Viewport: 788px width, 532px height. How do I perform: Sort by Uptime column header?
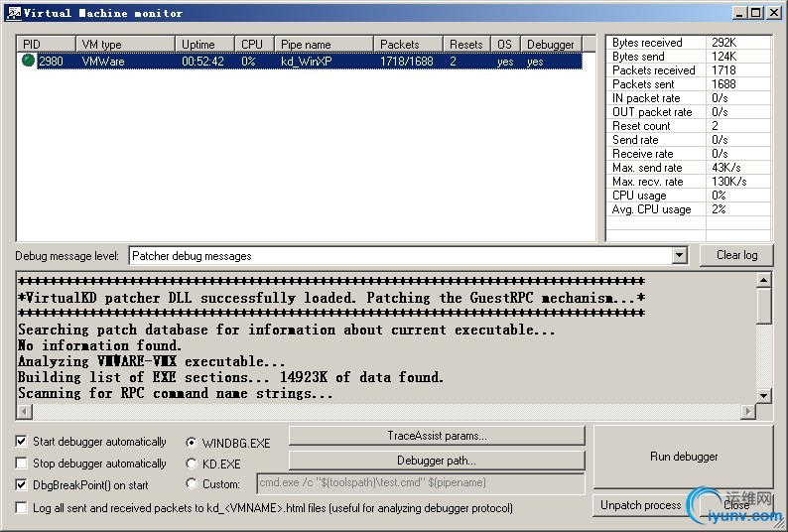[x=204, y=45]
